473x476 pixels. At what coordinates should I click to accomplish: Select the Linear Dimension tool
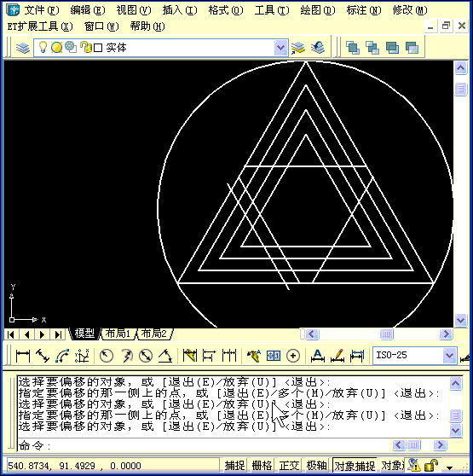click(23, 356)
